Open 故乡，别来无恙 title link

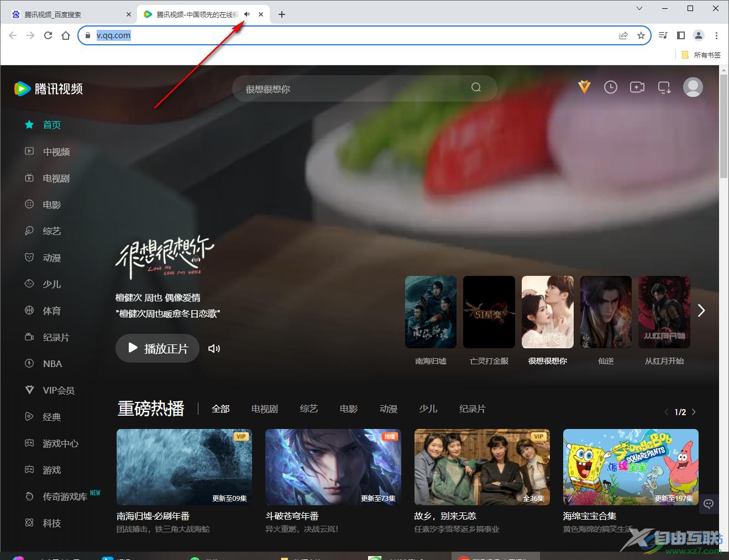click(445, 516)
